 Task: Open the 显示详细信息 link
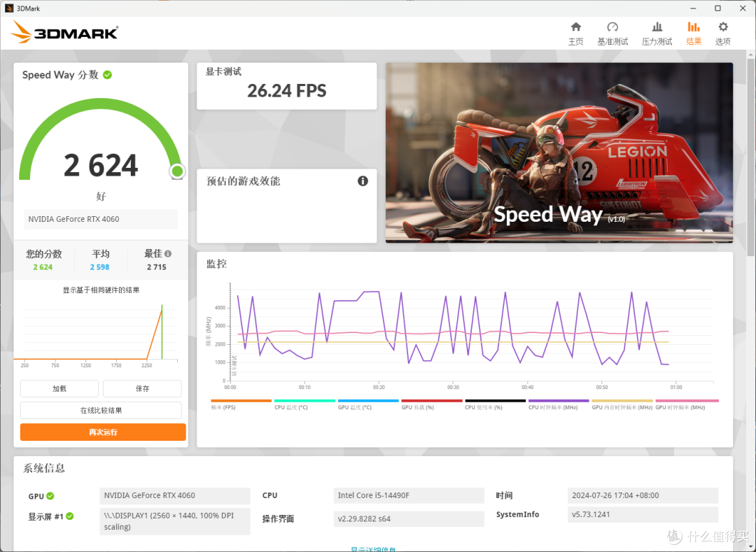point(373,549)
